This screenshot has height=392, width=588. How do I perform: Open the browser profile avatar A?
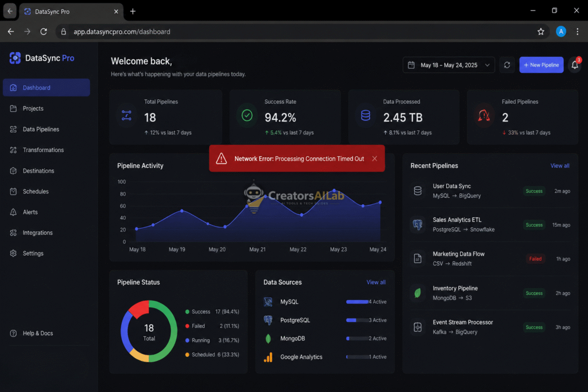coord(560,32)
